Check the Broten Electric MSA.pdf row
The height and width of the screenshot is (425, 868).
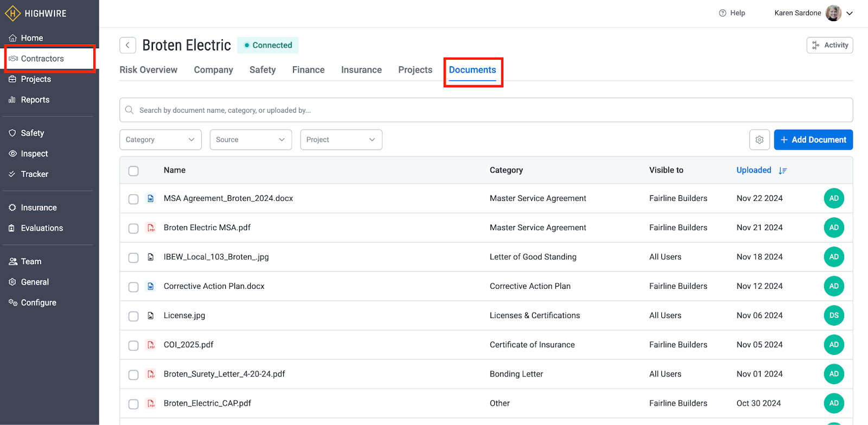[133, 229]
